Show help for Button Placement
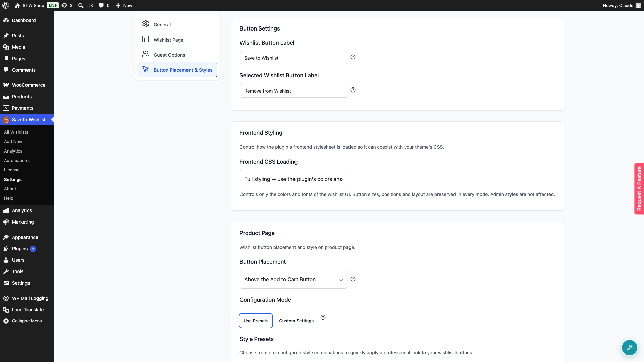Viewport: 644px width, 362px height. point(353,279)
